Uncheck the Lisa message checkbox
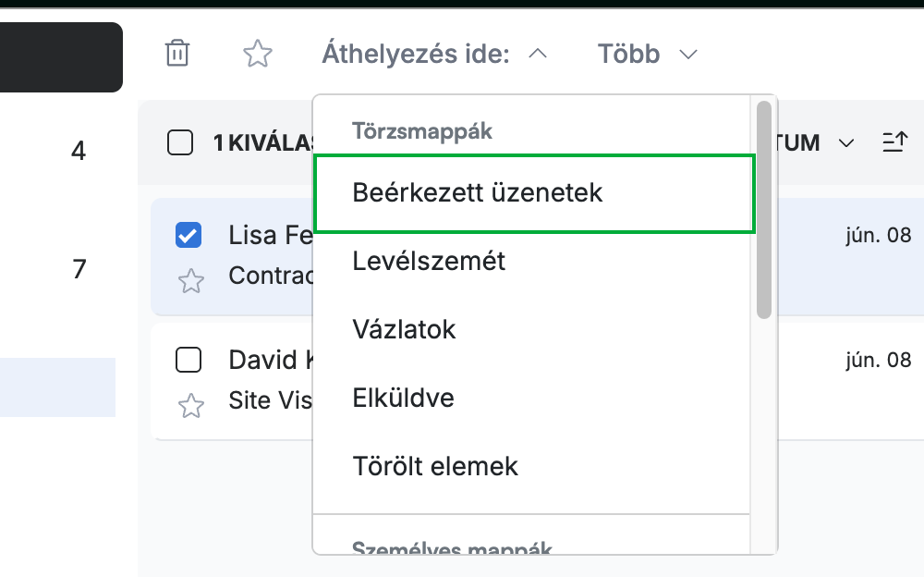The height and width of the screenshot is (577, 924). pyautogui.click(x=188, y=235)
